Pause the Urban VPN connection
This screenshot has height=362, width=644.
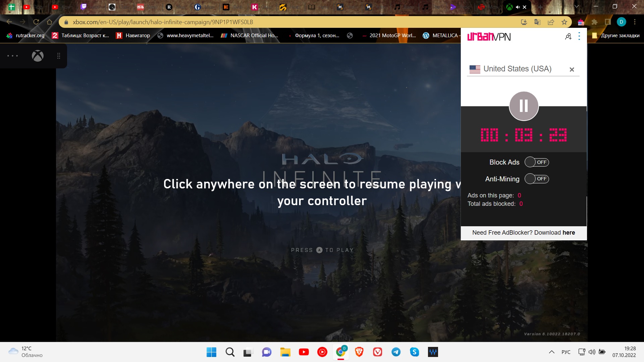tap(524, 106)
